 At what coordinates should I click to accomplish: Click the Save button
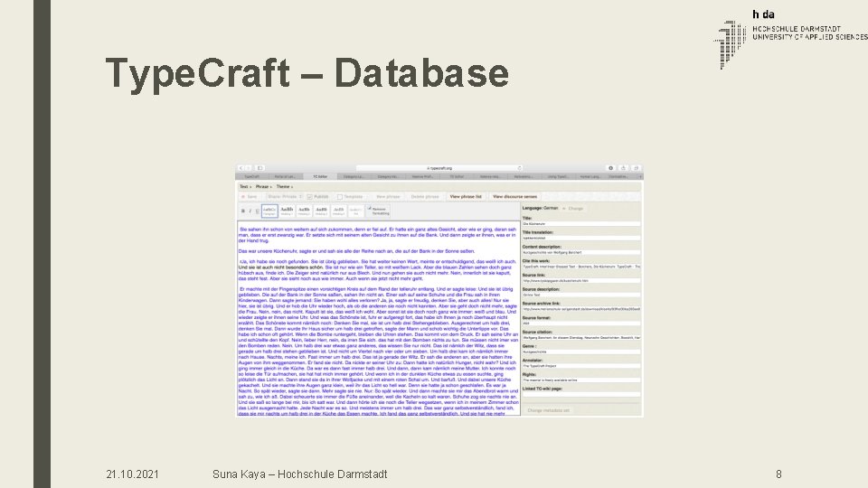coord(250,196)
